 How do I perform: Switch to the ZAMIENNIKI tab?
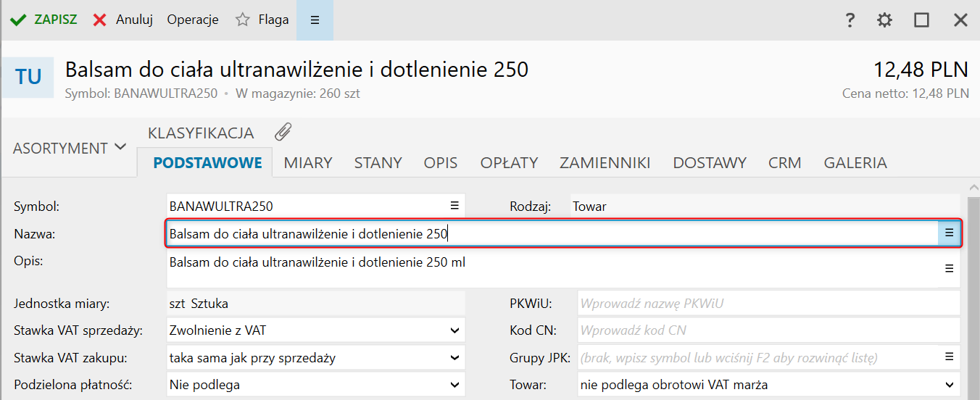(605, 163)
